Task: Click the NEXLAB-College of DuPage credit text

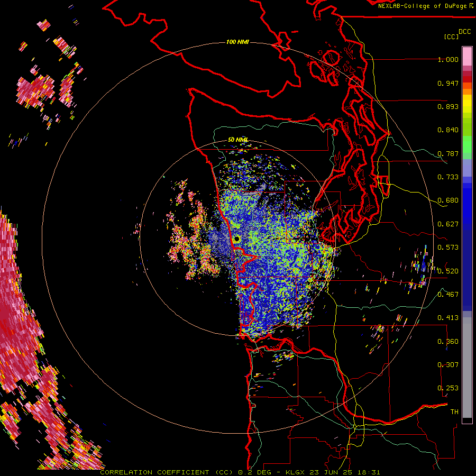Action: pos(425,6)
